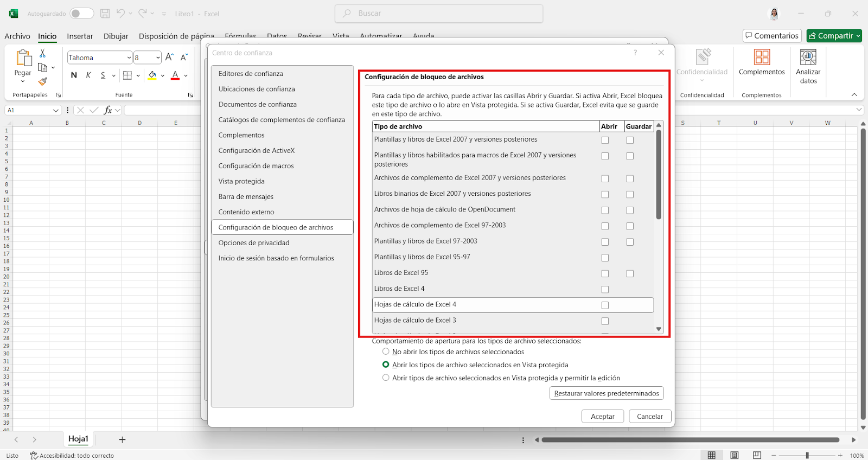Open the Insertar ribbon tab
Image resolution: width=868 pixels, height=460 pixels.
tap(80, 36)
